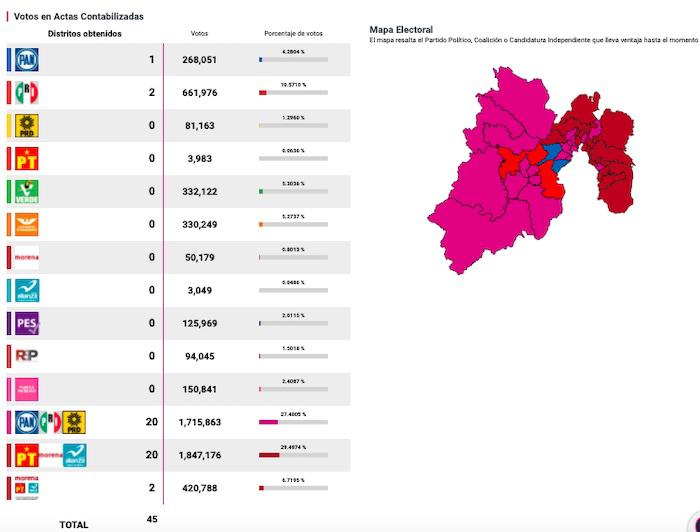Click the 'Distritos obtenidos' column header

pos(85,34)
